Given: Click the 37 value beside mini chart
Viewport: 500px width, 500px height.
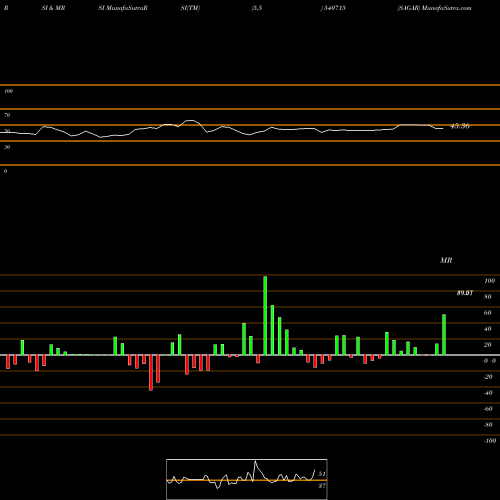Looking at the screenshot, I should tap(322, 486).
